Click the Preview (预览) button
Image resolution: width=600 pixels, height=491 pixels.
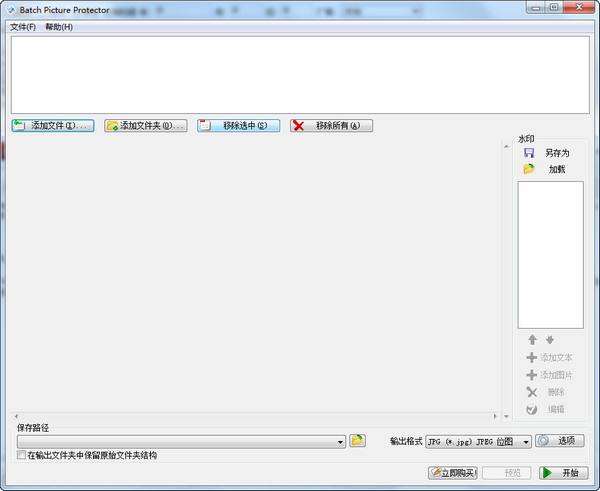click(507, 473)
